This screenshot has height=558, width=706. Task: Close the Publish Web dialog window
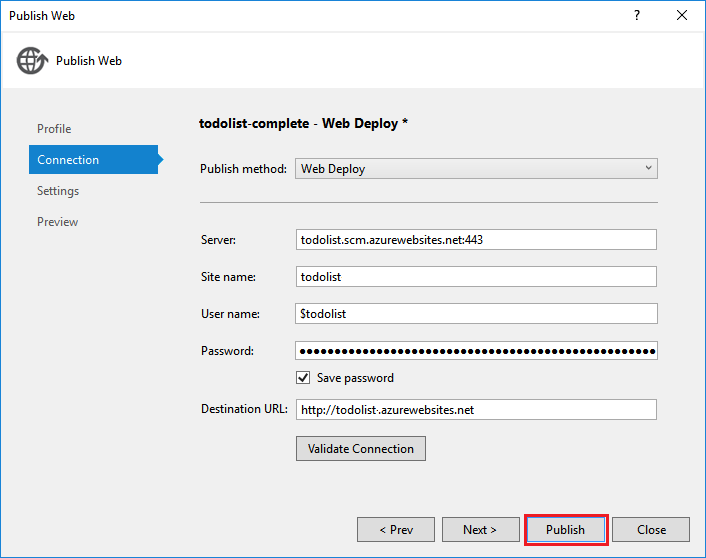tap(683, 16)
